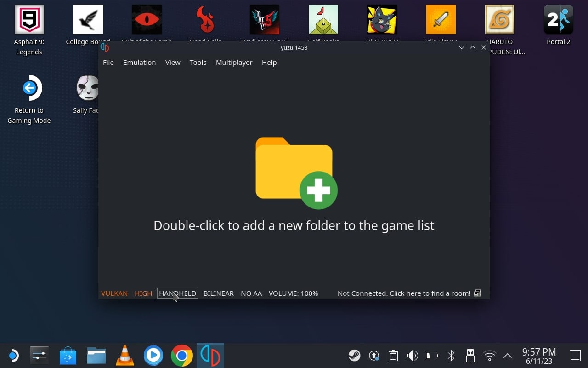Click the multiplayer room icon in status bar
This screenshot has height=368, width=588.
478,293
